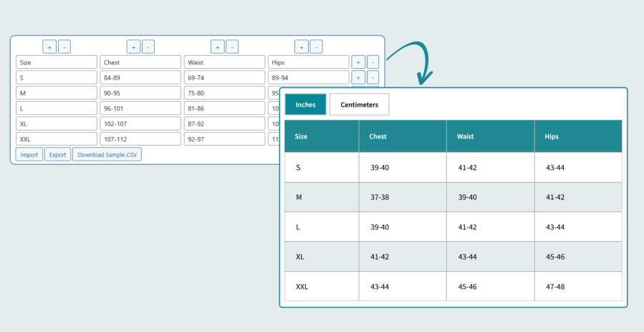644x332 pixels.
Task: Switch to the Centimeters tab
Action: [x=360, y=105]
